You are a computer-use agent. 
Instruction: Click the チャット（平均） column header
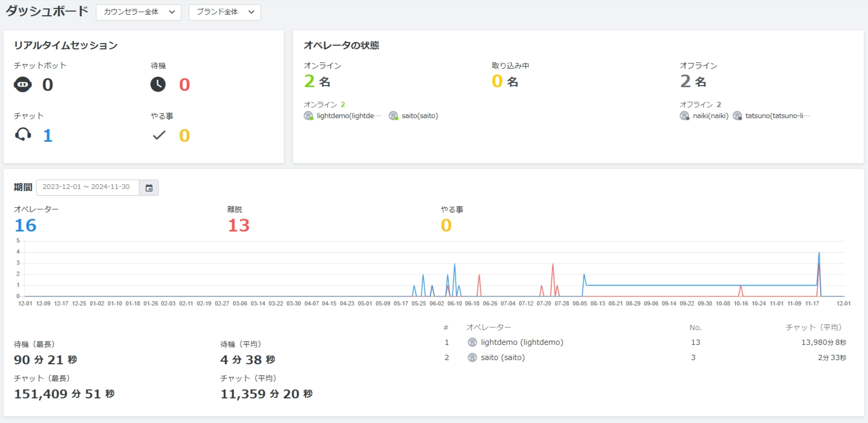(x=816, y=327)
